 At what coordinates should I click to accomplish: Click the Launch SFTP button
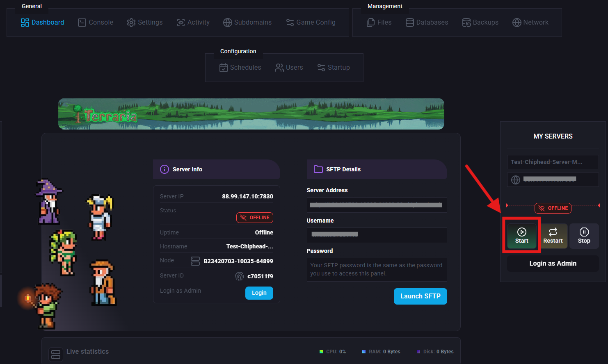[420, 296]
